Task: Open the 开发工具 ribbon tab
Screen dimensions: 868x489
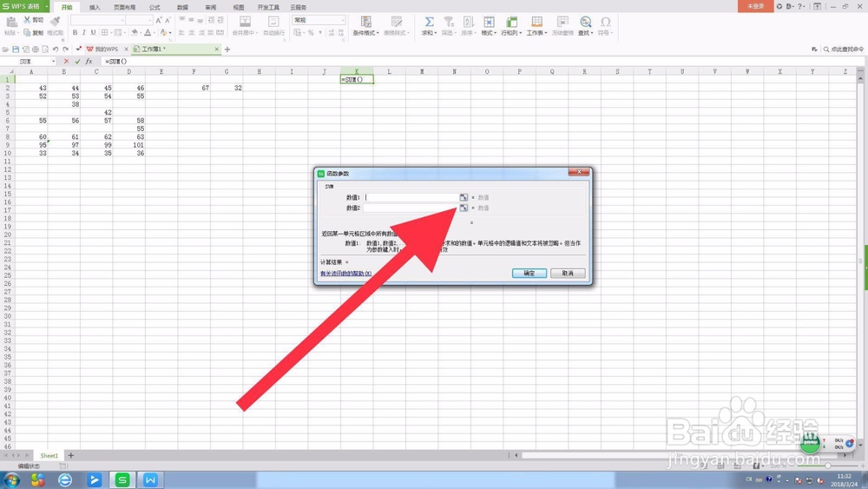Action: tap(268, 7)
